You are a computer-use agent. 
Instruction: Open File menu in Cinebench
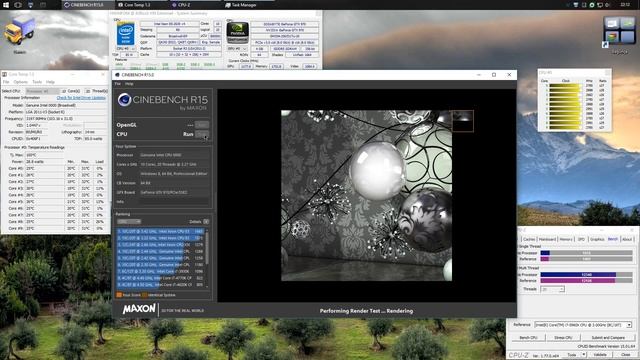click(118, 84)
